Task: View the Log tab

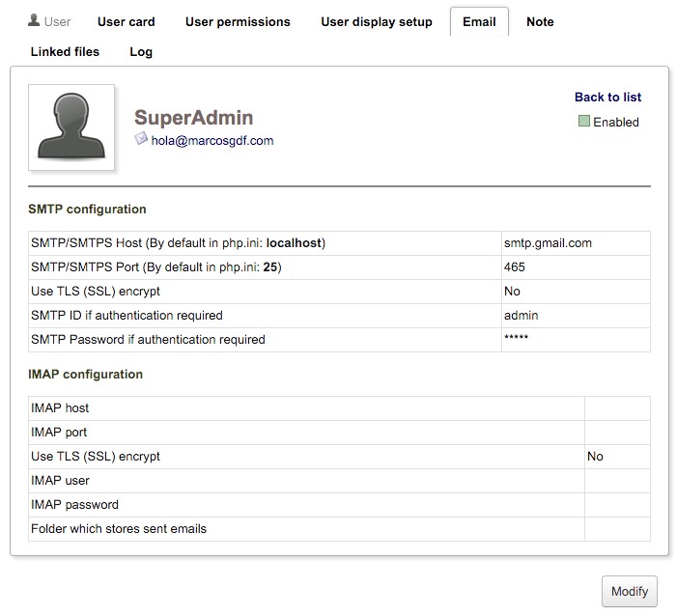Action: tap(141, 51)
